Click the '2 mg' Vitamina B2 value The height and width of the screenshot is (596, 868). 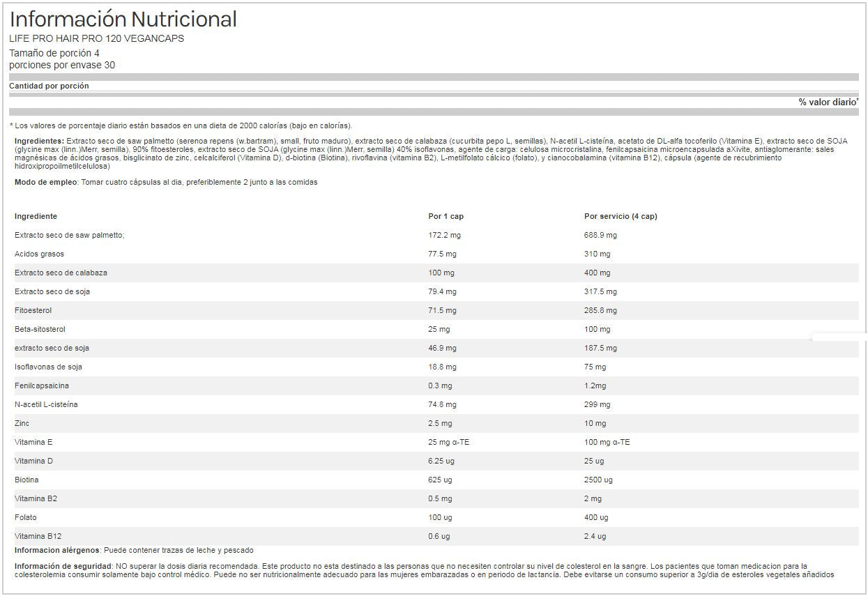click(593, 498)
